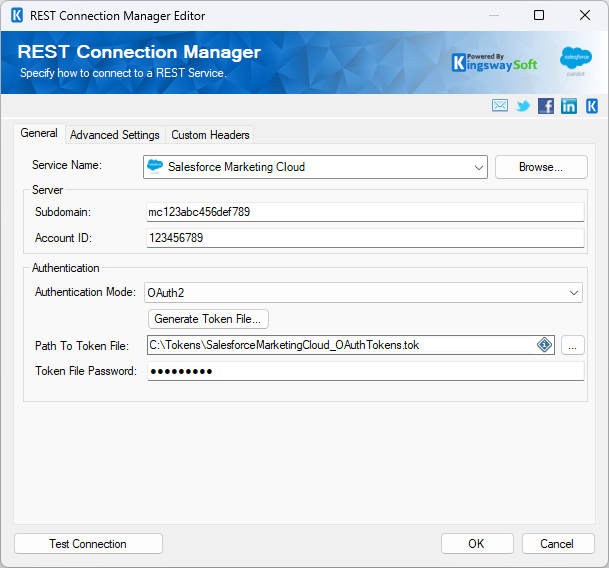
Task: Click the KingswaySoft logo in the banner
Action: coord(494,63)
